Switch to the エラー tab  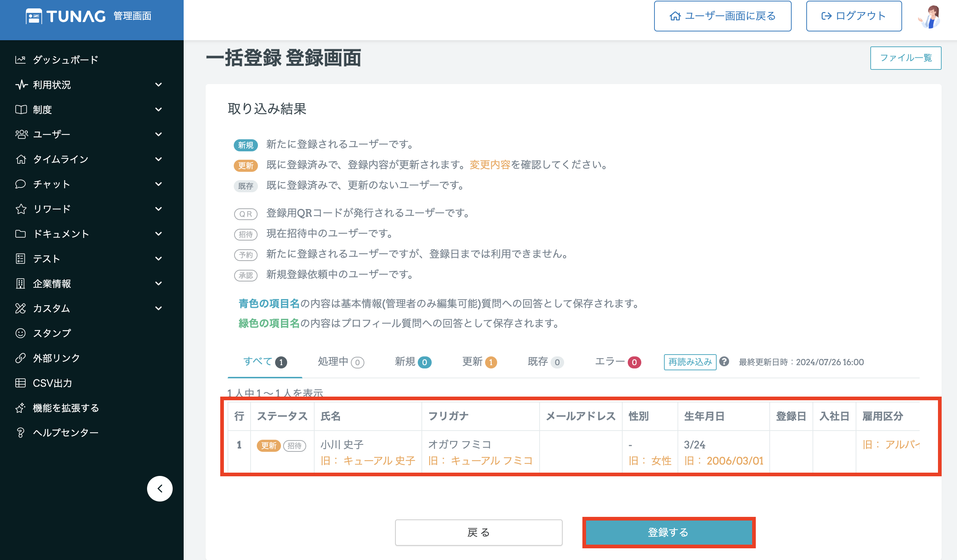point(618,362)
